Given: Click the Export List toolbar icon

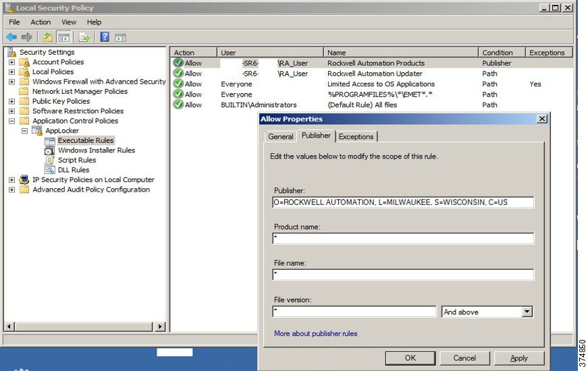Looking at the screenshot, I should 84,37.
